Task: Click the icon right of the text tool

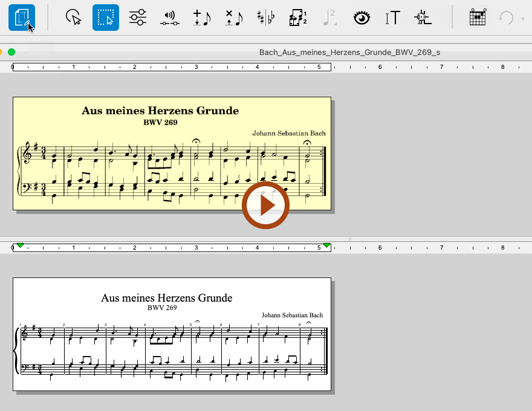Action: [x=423, y=18]
